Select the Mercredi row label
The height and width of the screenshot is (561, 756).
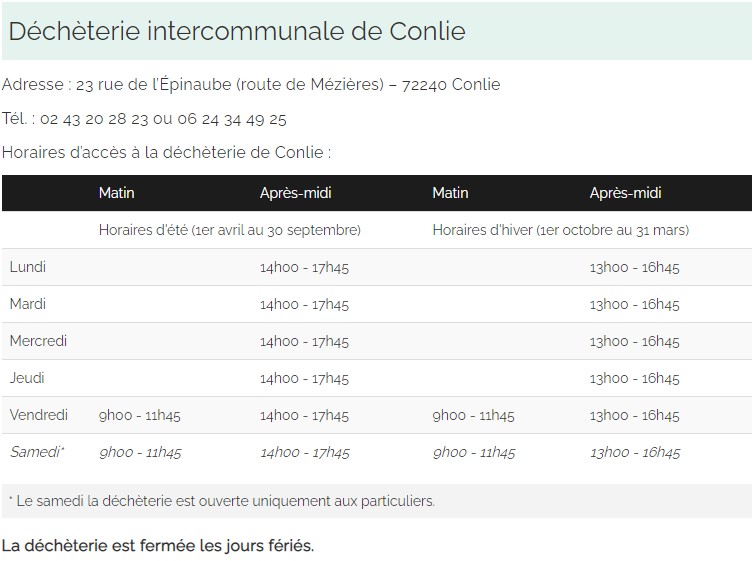click(38, 341)
